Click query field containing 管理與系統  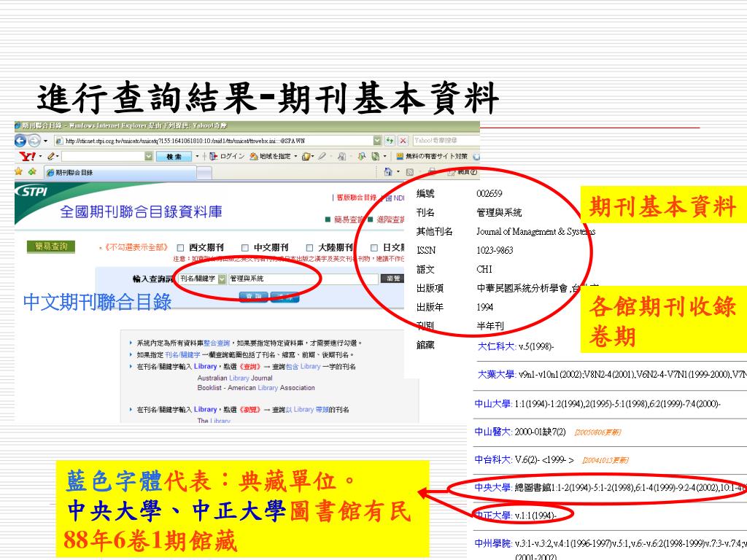[303, 279]
